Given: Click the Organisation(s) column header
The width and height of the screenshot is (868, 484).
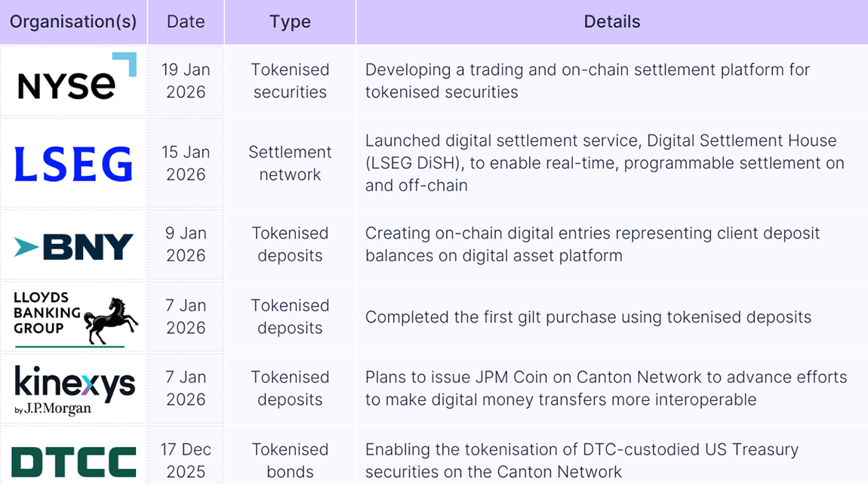Looking at the screenshot, I should (73, 22).
